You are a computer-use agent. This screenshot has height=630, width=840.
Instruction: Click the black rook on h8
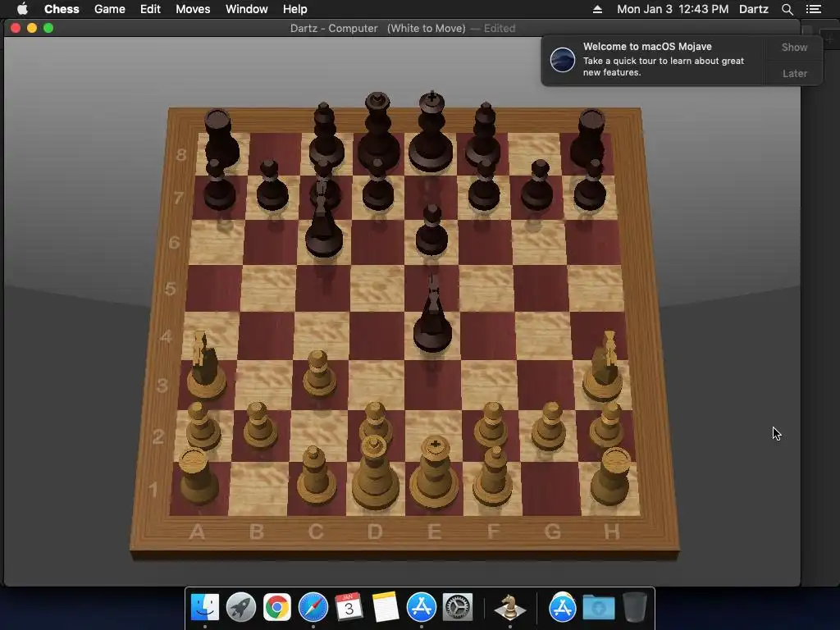point(589,138)
